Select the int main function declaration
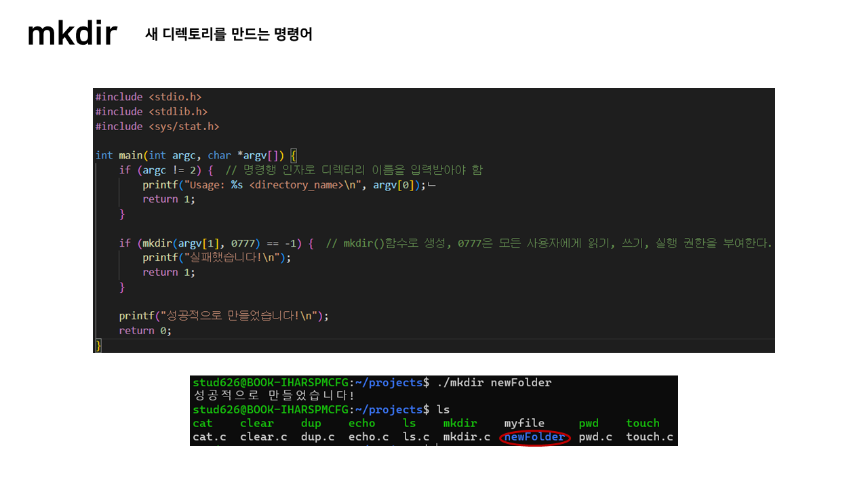 pyautogui.click(x=193, y=155)
